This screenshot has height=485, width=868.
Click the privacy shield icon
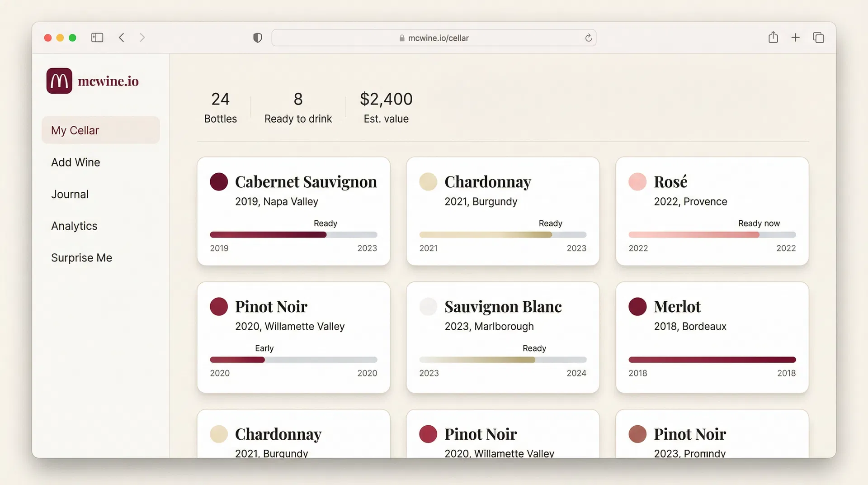[x=257, y=38]
